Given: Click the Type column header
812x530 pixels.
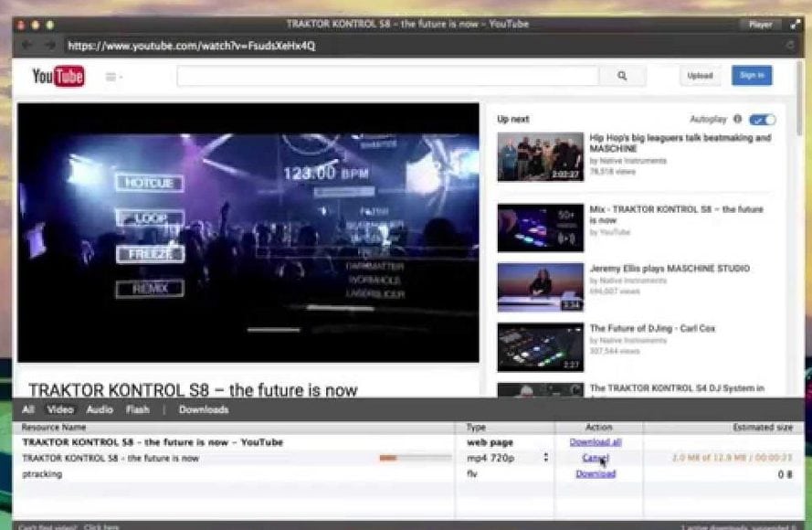Looking at the screenshot, I should coord(505,428).
